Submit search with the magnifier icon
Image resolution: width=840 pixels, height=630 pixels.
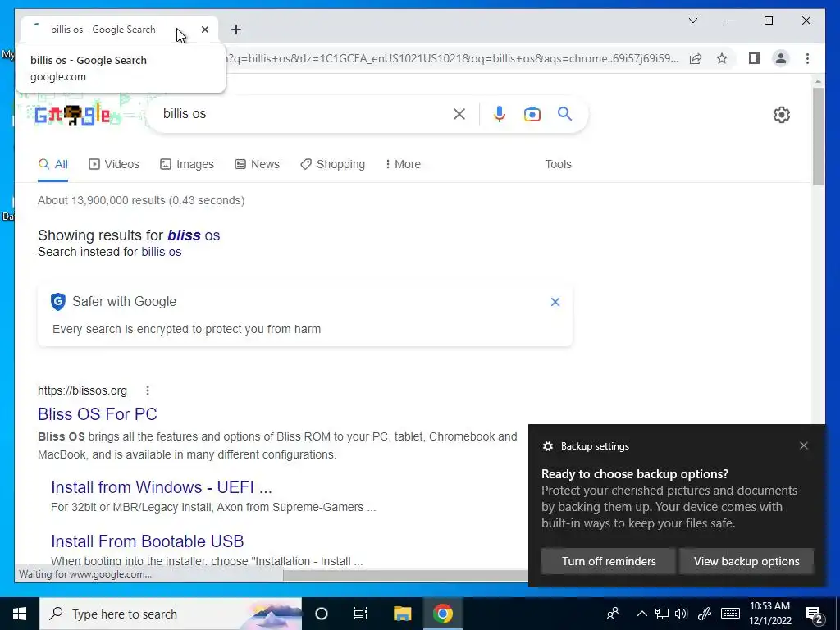pyautogui.click(x=564, y=113)
